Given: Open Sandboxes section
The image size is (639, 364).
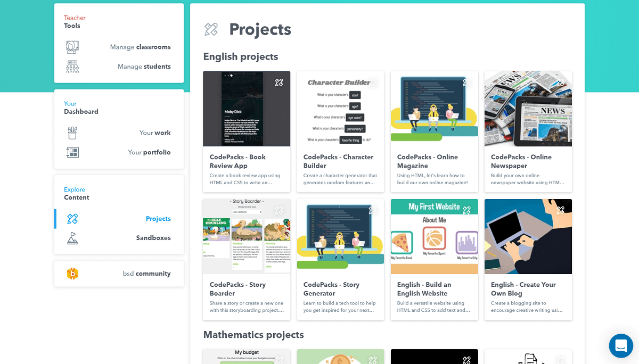Looking at the screenshot, I should pos(153,238).
